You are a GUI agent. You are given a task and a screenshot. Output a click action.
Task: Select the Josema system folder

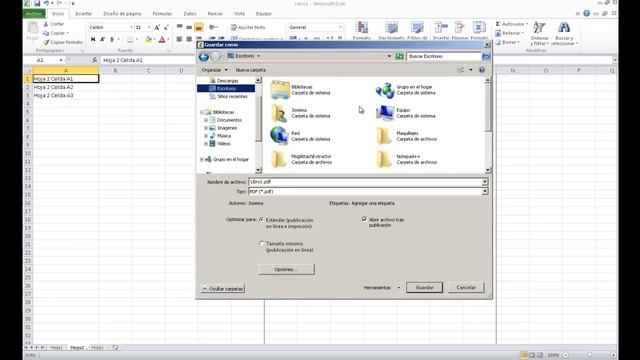[300, 113]
